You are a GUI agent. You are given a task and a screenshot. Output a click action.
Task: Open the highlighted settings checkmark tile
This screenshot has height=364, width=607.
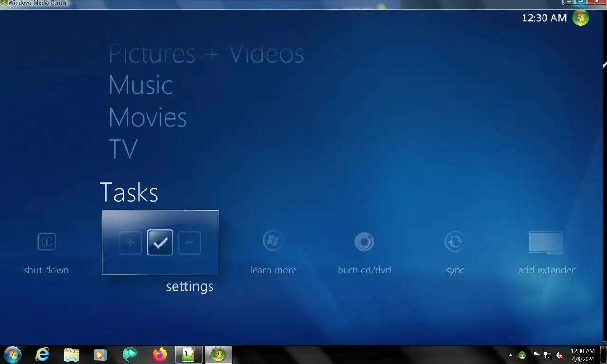(x=160, y=243)
